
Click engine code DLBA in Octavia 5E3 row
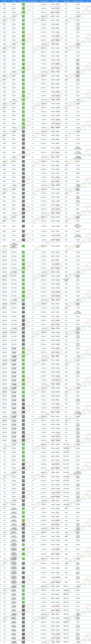point(78,300)
